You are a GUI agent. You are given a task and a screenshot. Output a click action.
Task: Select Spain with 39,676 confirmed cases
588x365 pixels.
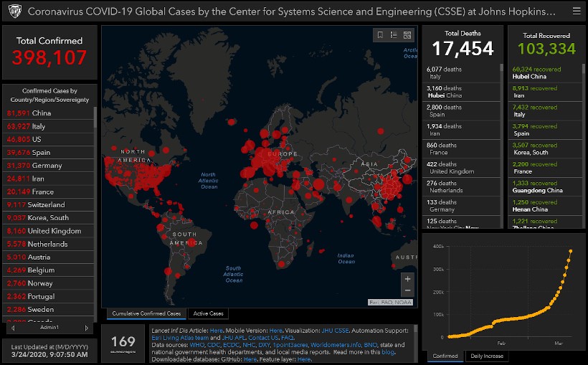point(48,152)
